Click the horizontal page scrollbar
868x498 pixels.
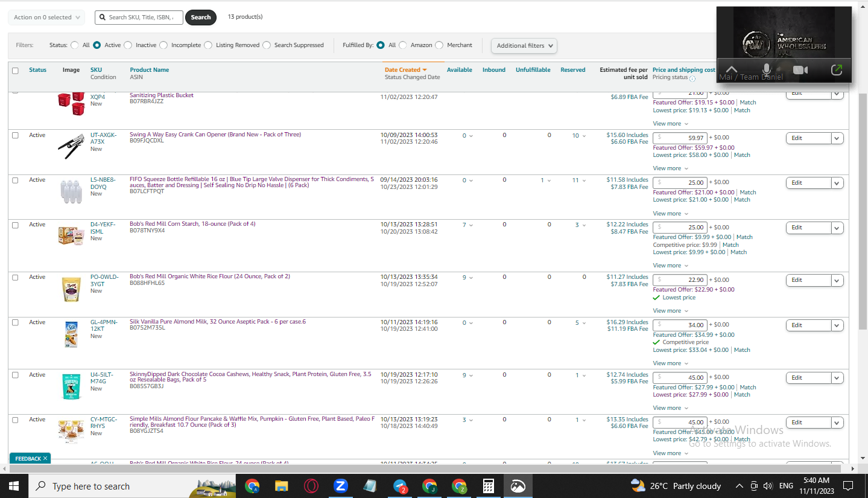pyautogui.click(x=425, y=468)
